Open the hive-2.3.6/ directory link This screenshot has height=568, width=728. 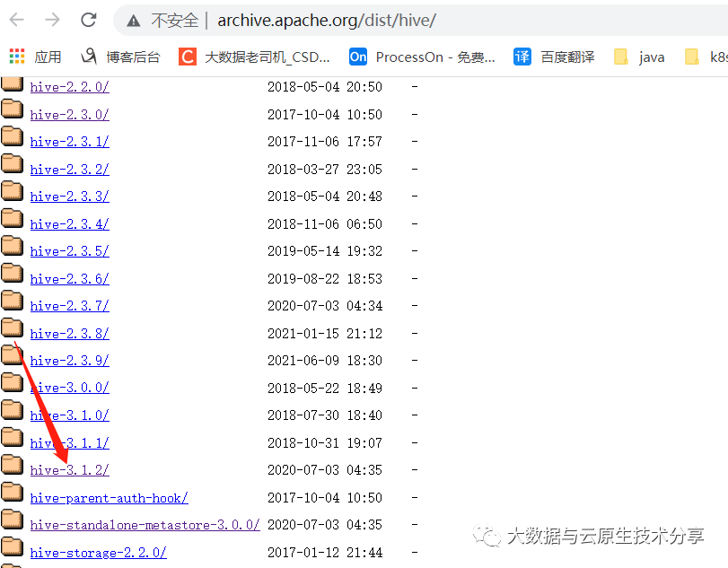click(70, 279)
